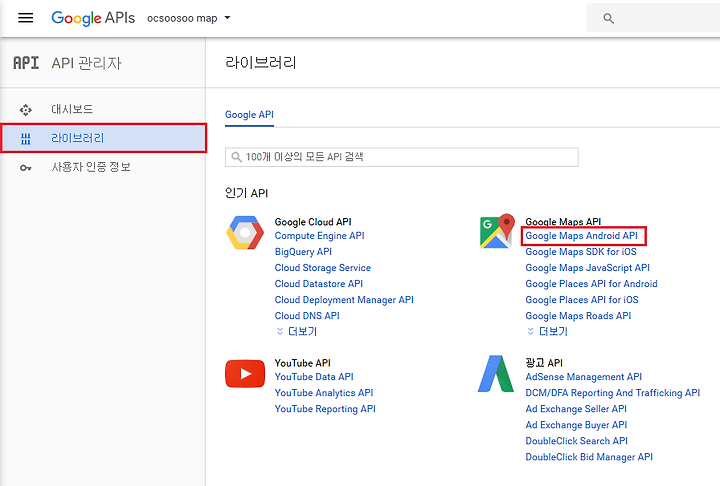Click the 라이브러리 page title
720x486 pixels.
pos(261,62)
